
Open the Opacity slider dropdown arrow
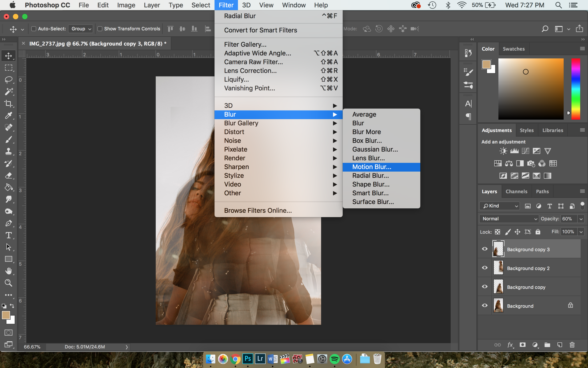click(581, 219)
